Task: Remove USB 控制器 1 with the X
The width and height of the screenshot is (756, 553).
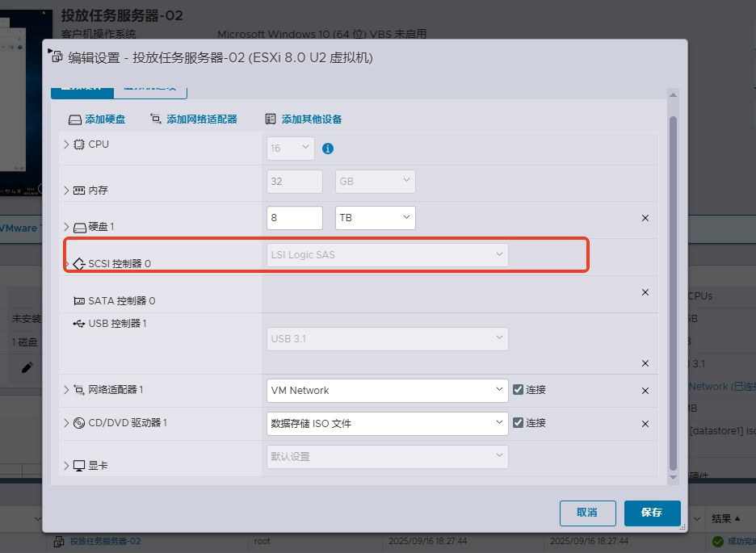Action: (x=645, y=363)
